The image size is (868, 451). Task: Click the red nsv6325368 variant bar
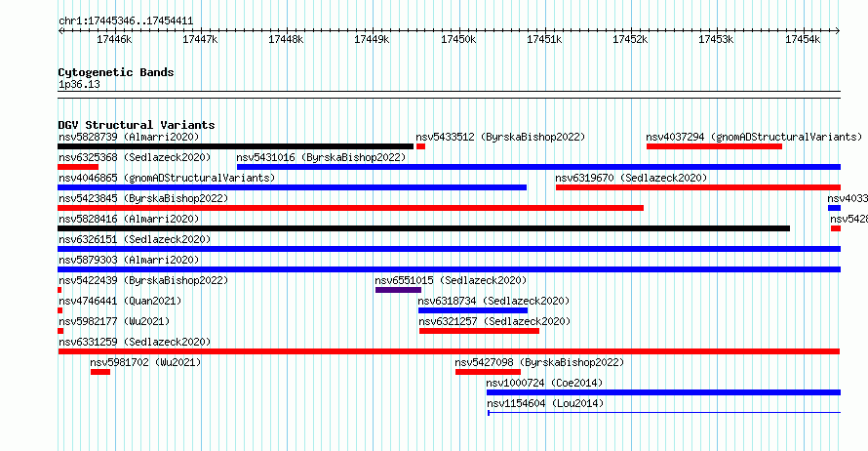tap(78, 167)
